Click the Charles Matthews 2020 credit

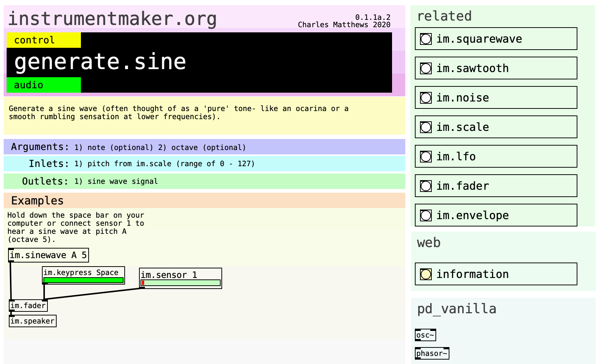coord(344,25)
